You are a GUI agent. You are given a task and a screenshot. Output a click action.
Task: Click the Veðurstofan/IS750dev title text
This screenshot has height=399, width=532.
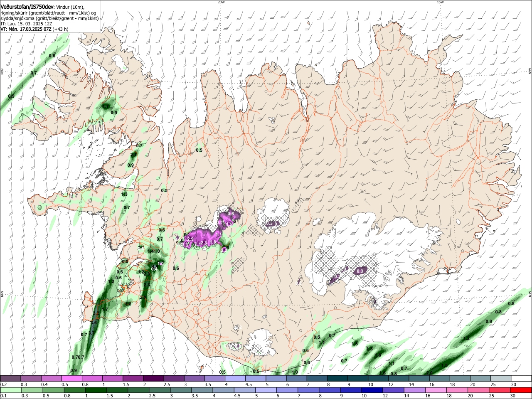27,7
